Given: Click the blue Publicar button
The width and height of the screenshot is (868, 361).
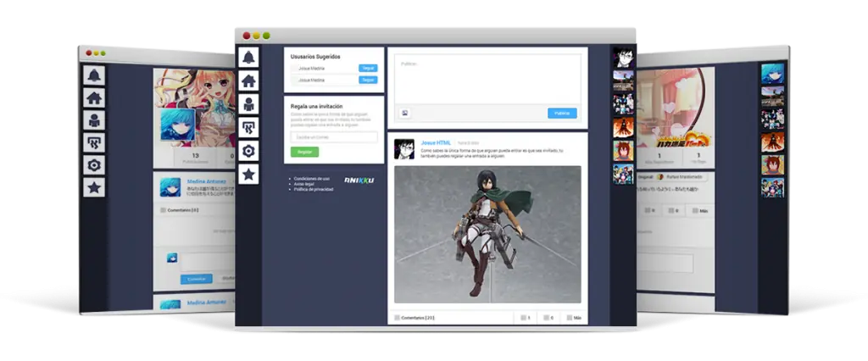Looking at the screenshot, I should point(563,113).
